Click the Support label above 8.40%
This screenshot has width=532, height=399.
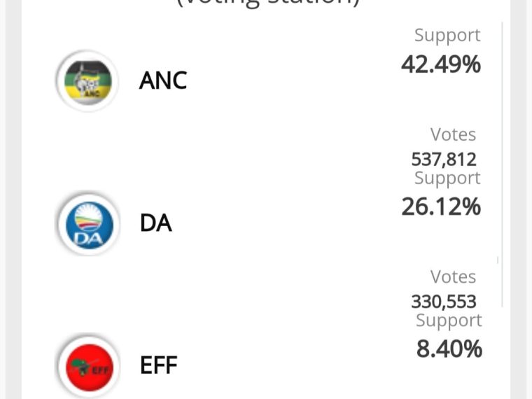[449, 320]
